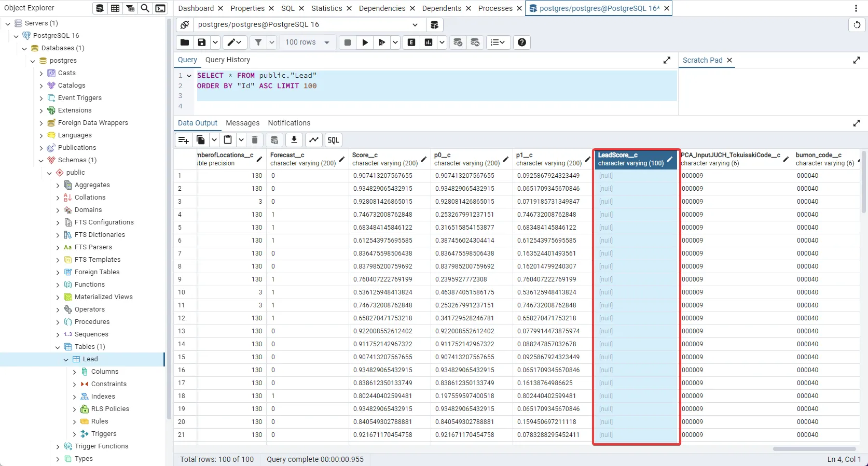Toggle the database connection status icon
This screenshot has width=868, height=466.
[184, 25]
